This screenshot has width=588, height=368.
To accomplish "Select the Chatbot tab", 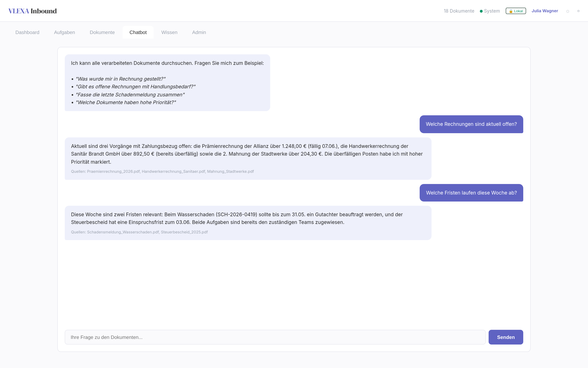I will coord(138,32).
